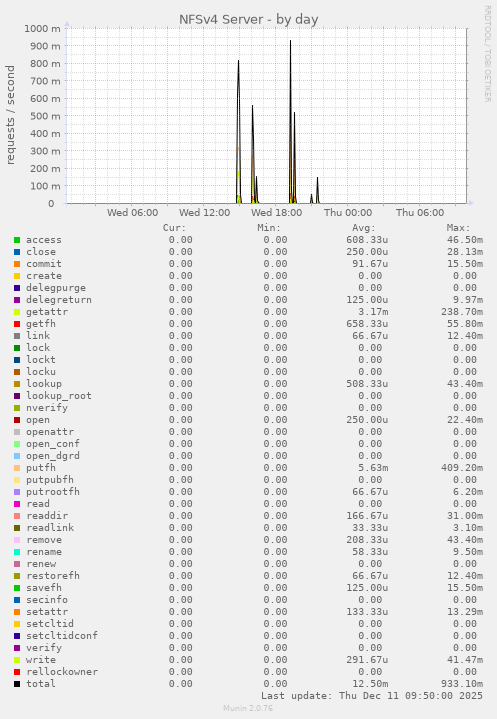The width and height of the screenshot is (497, 719).
Task: Click the putpubfh legend label
Action: tap(50, 480)
